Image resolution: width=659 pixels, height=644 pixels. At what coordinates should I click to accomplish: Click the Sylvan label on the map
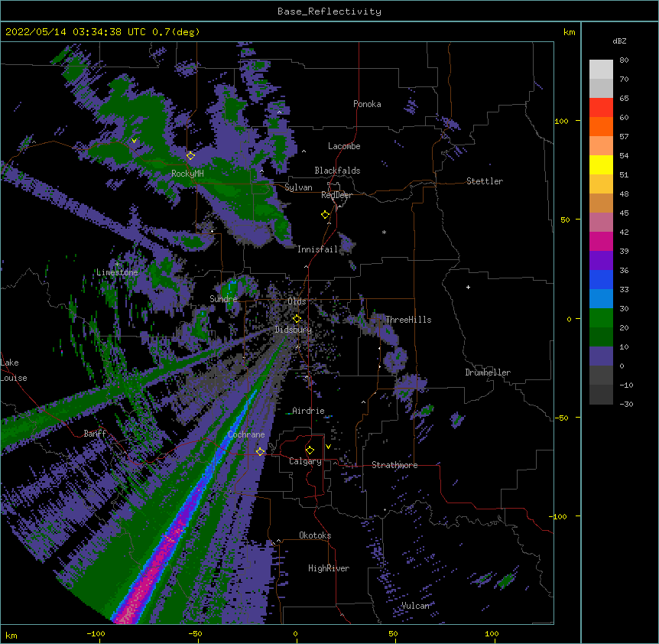[x=298, y=187]
